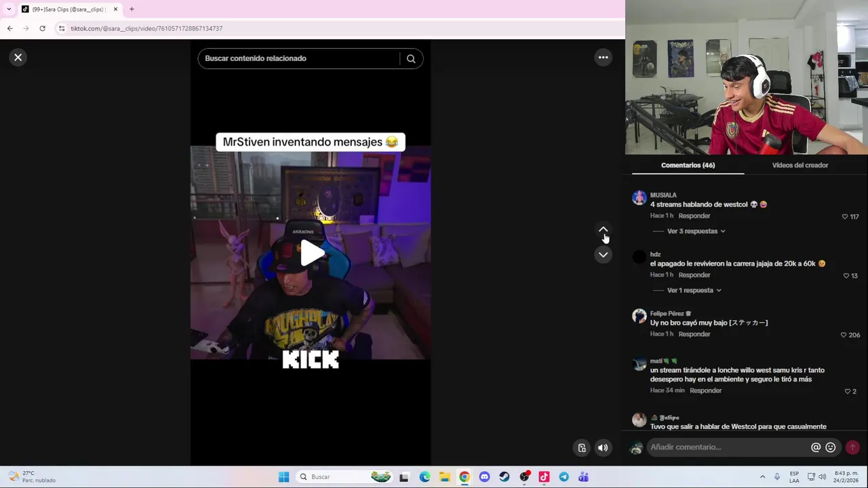This screenshot has width=868, height=488.
Task: Click 'Responder' on hdz's comment
Action: pyautogui.click(x=694, y=274)
